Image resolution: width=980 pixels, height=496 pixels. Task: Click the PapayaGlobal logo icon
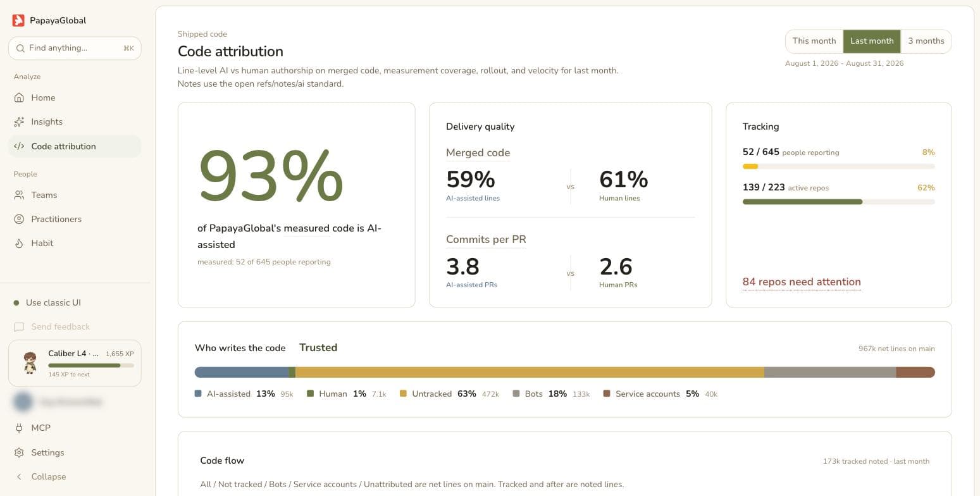point(18,20)
